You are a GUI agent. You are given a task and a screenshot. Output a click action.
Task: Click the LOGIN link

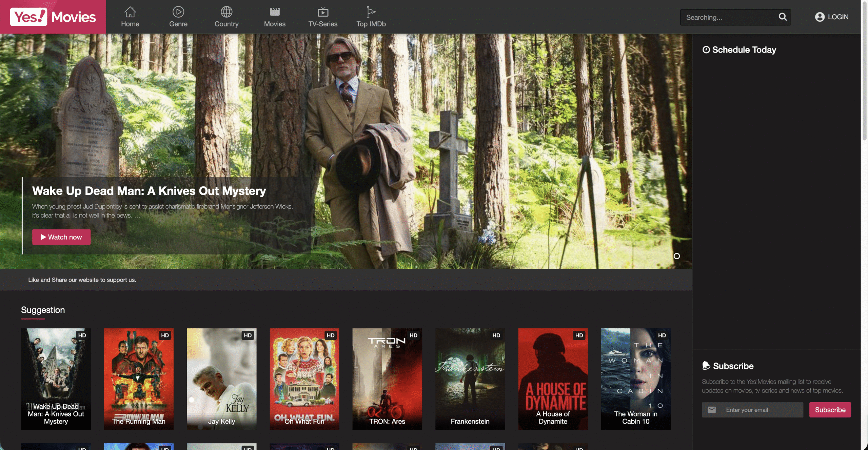(x=832, y=17)
